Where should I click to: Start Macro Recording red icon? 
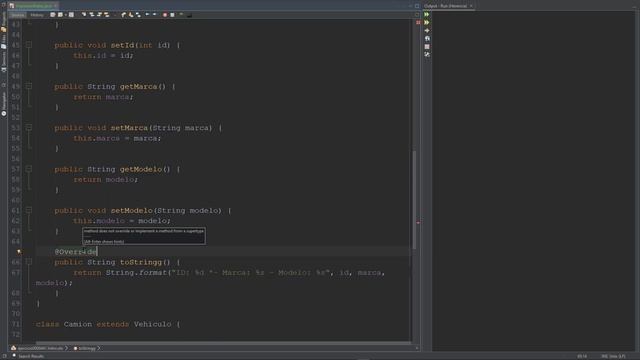(165, 15)
